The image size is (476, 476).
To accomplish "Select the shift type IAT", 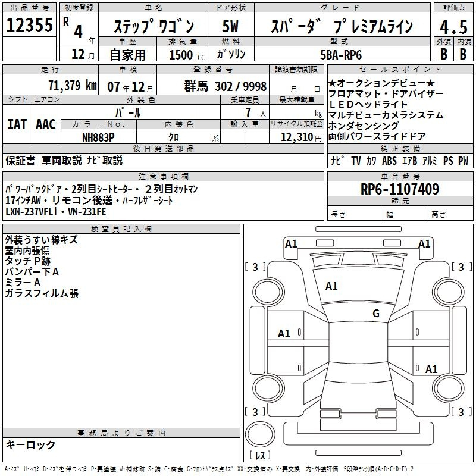I will 17,124.
